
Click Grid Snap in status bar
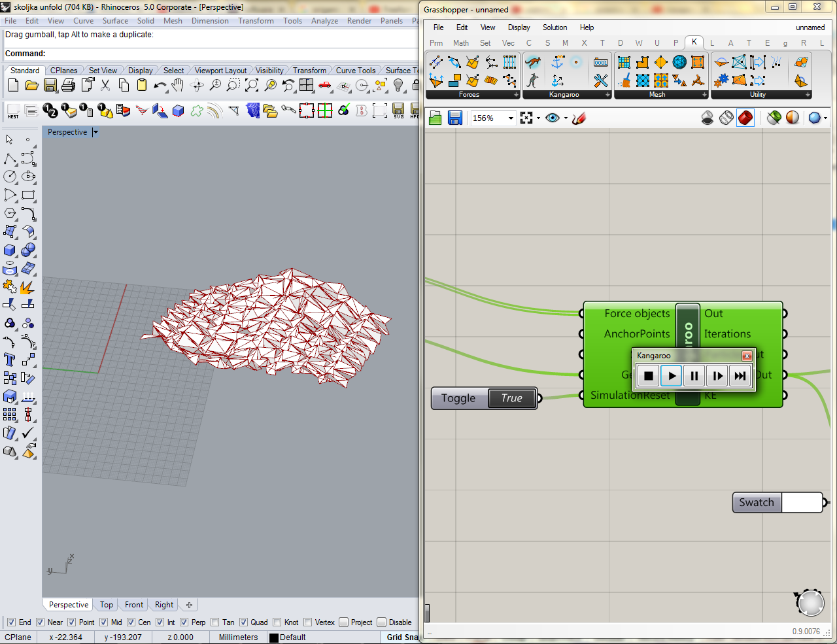coord(401,637)
